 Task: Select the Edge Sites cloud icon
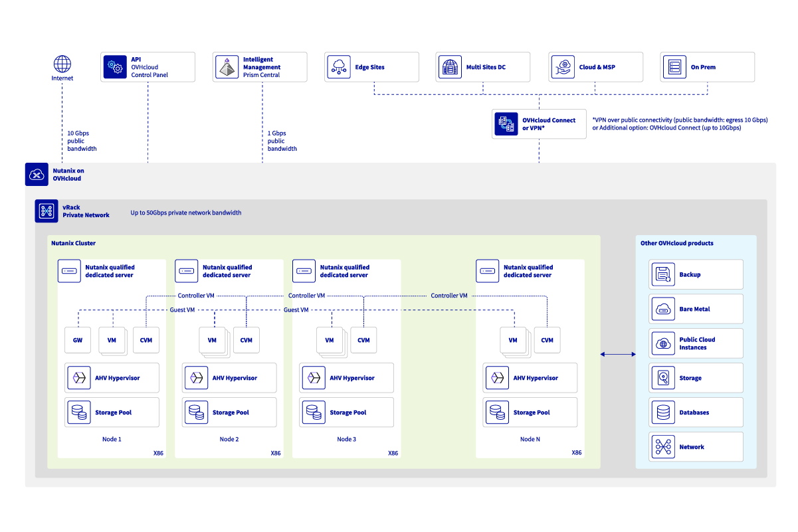[x=340, y=67]
